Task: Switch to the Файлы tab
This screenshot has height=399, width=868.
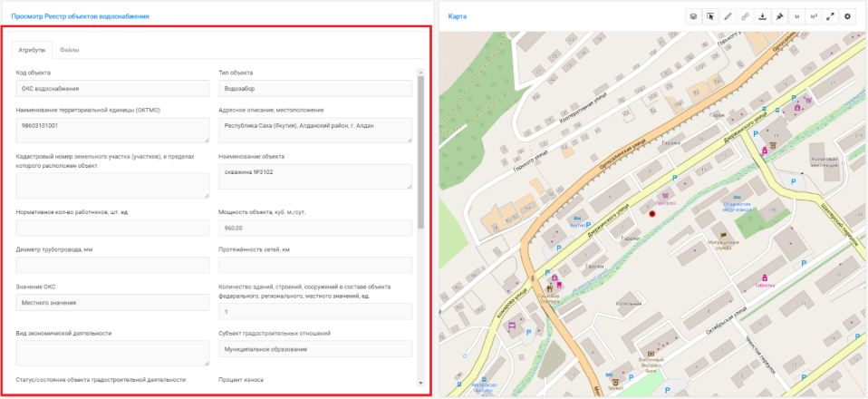Action: pyautogui.click(x=69, y=50)
